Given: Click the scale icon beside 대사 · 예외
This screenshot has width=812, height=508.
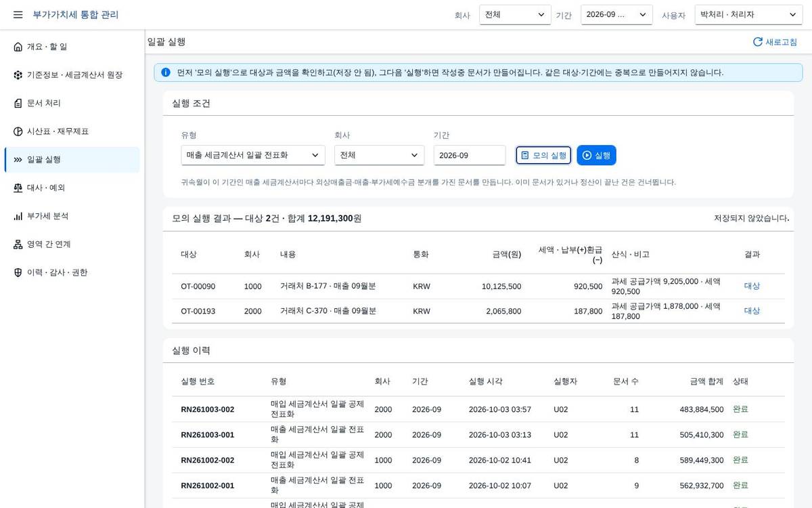Looking at the screenshot, I should point(18,188).
